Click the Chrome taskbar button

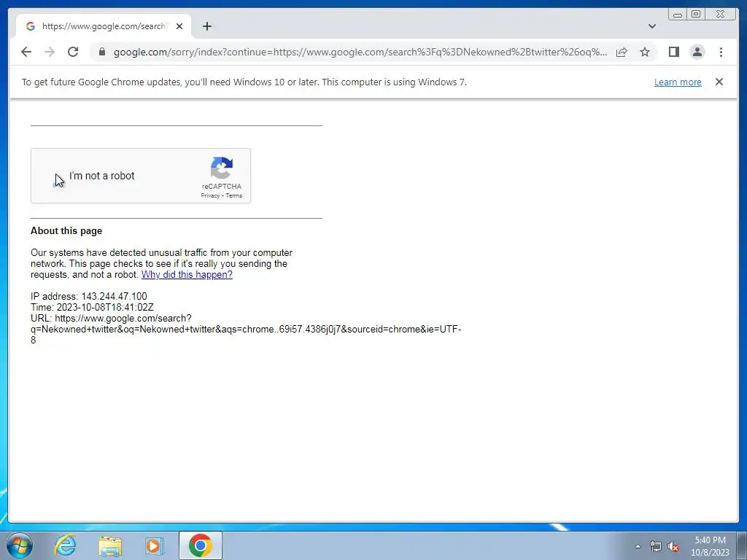pyautogui.click(x=200, y=545)
